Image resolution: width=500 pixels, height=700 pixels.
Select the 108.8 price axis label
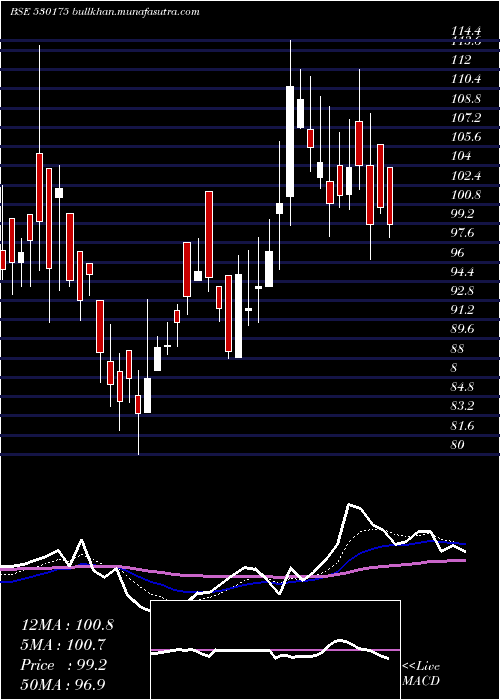click(x=466, y=99)
